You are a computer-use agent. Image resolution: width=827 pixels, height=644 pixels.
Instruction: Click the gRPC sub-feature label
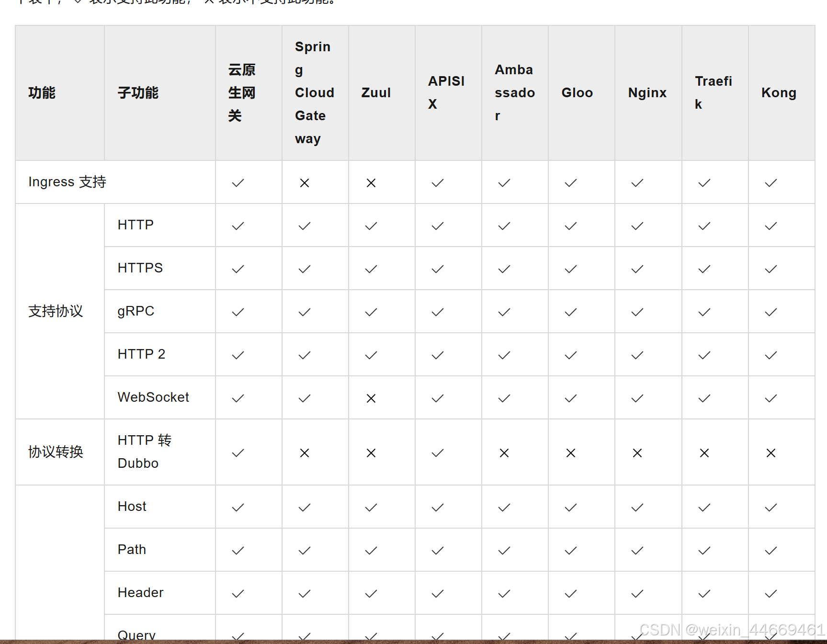click(136, 311)
